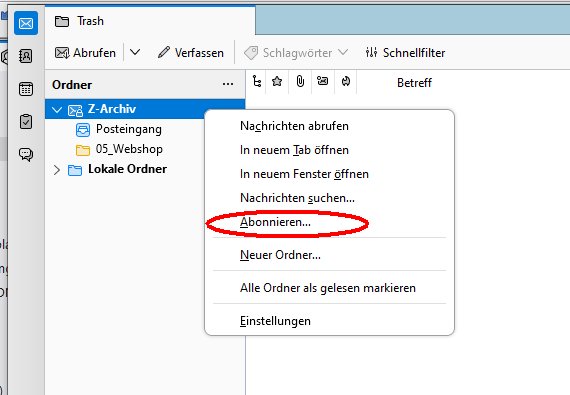
Task: Choose Nachrichten abrufen in context menu
Action: [329, 126]
